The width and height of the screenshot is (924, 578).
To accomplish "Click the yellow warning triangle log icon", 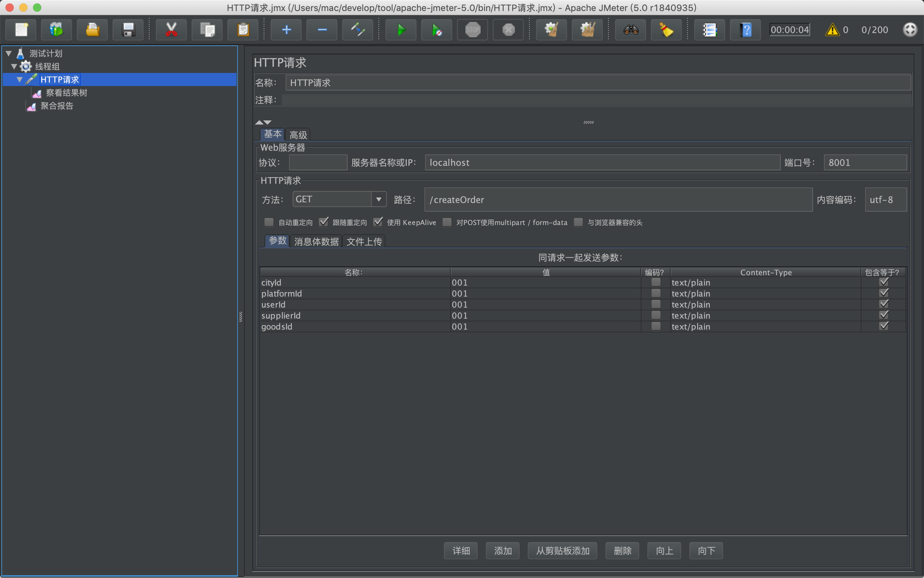I will [x=832, y=30].
